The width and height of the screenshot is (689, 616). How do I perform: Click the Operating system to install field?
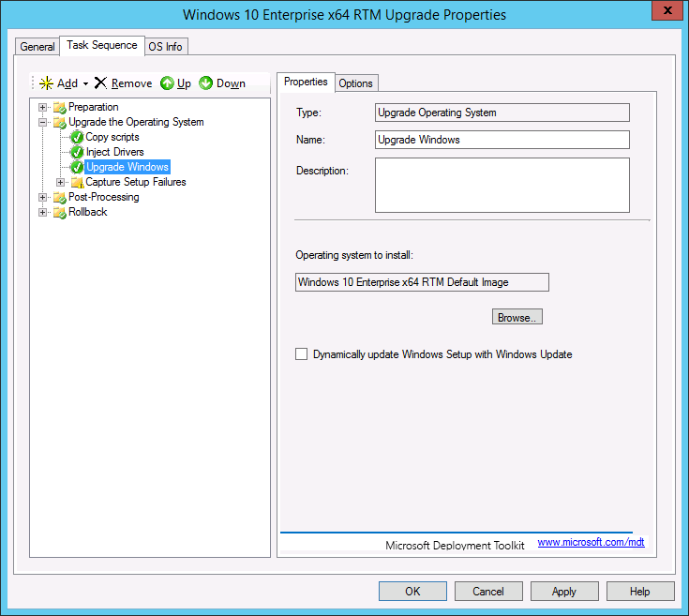[422, 282]
